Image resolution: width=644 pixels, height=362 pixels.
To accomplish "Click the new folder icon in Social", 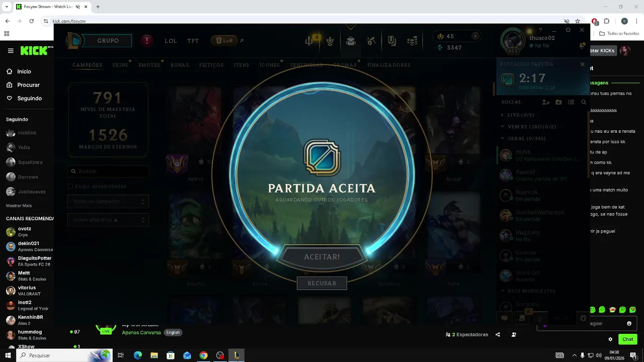I will (x=558, y=102).
